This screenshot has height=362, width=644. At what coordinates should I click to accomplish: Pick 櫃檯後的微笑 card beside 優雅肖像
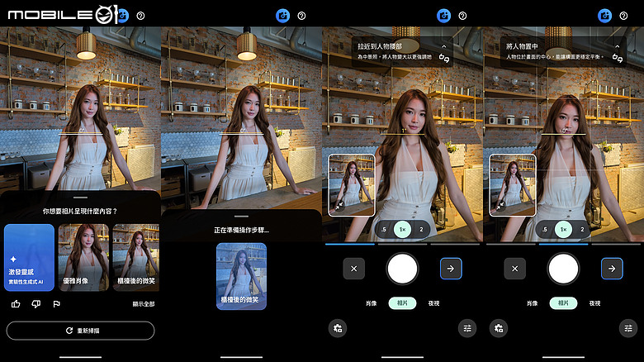click(x=136, y=258)
